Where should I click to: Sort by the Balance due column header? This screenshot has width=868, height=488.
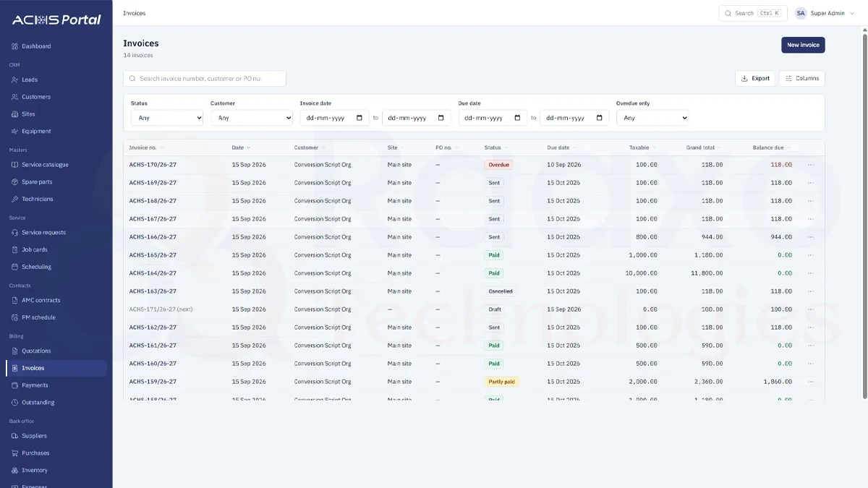coord(772,147)
